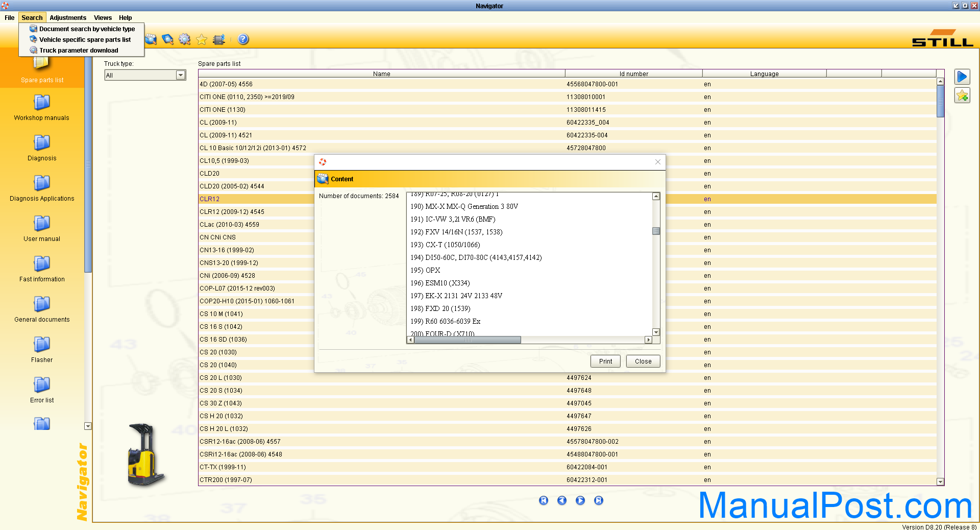The image size is (980, 530).
Task: Click the Close button in Content dialog
Action: 643,361
